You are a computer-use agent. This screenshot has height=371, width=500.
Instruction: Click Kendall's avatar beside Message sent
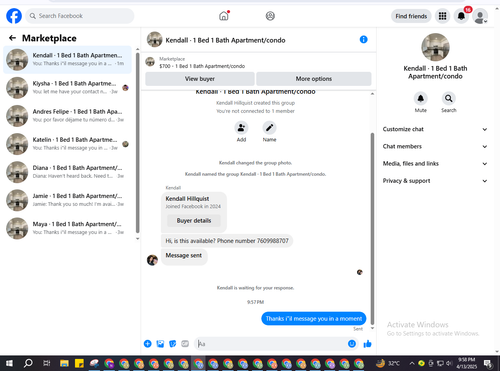(x=152, y=260)
